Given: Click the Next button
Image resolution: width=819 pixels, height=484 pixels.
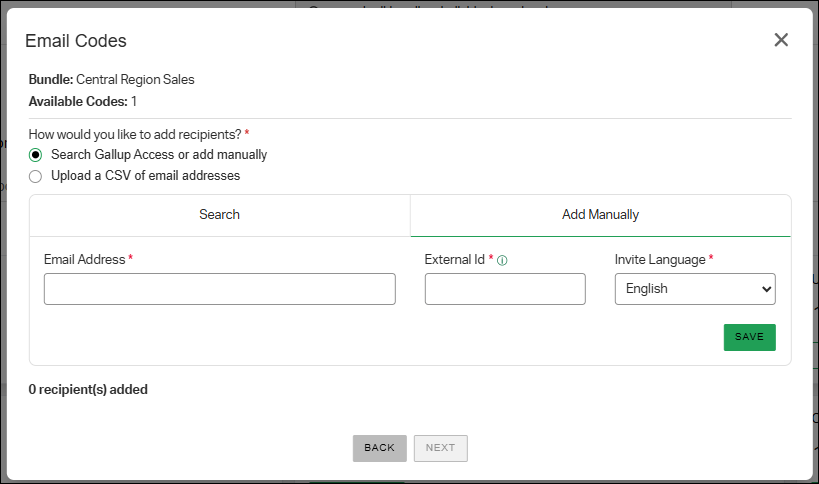Looking at the screenshot, I should tap(441, 448).
